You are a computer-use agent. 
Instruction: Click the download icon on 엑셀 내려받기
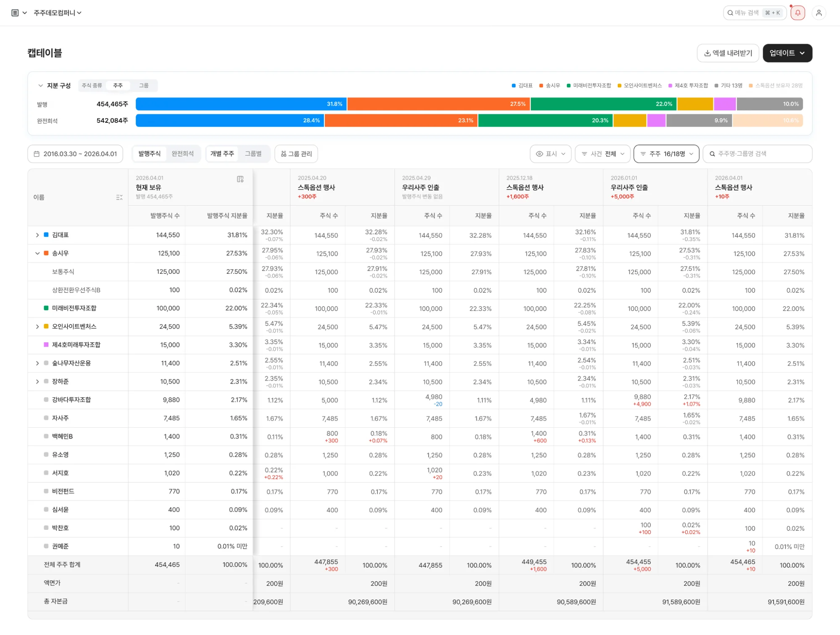(707, 53)
